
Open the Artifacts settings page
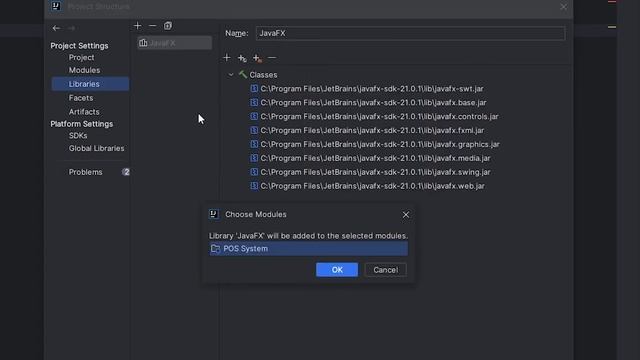84,112
